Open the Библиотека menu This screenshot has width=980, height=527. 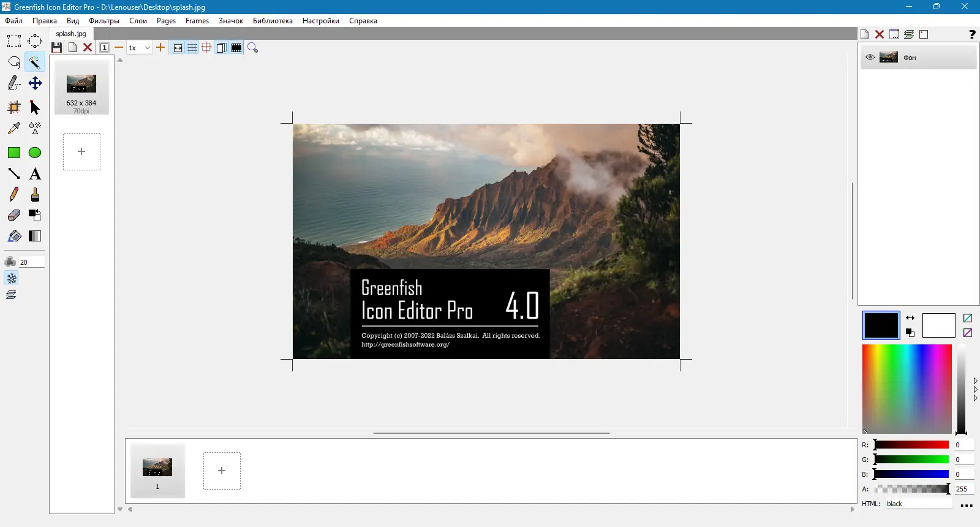coord(273,21)
